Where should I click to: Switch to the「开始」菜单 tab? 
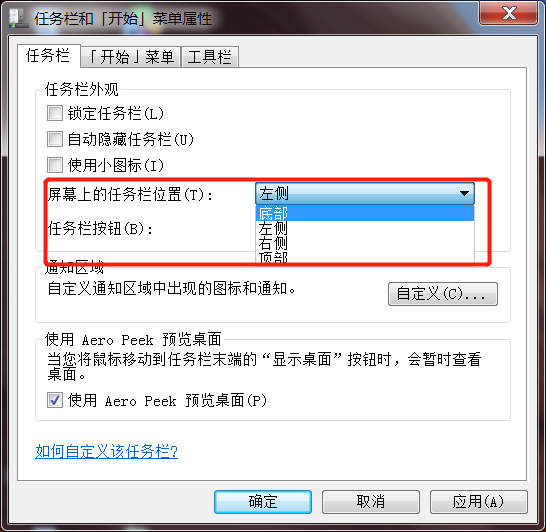pos(131,57)
